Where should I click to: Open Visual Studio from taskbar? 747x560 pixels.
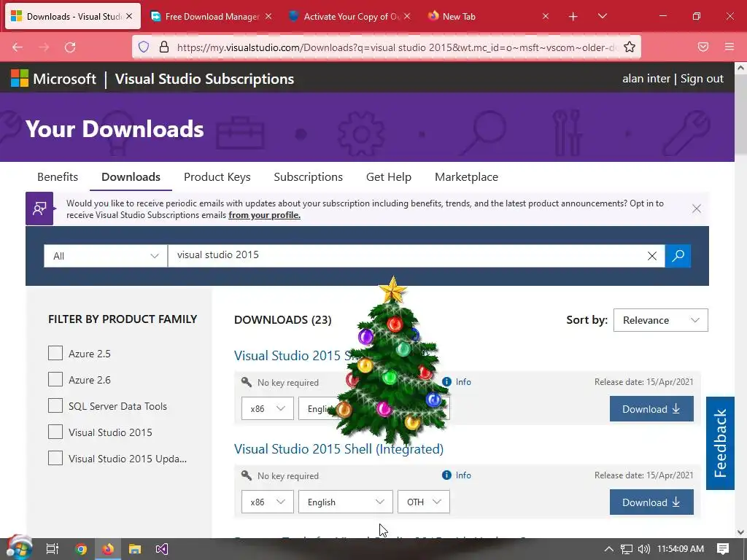[x=161, y=549]
